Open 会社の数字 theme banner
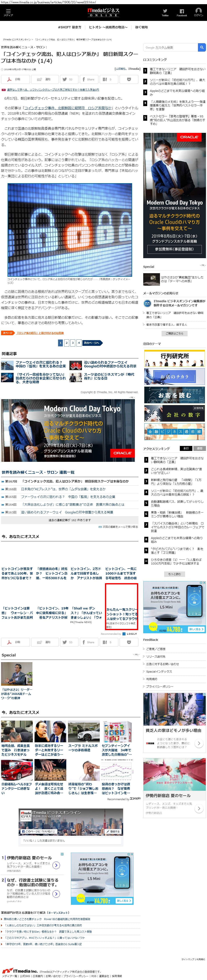Screen dimensions: 207x980 click(x=174, y=414)
